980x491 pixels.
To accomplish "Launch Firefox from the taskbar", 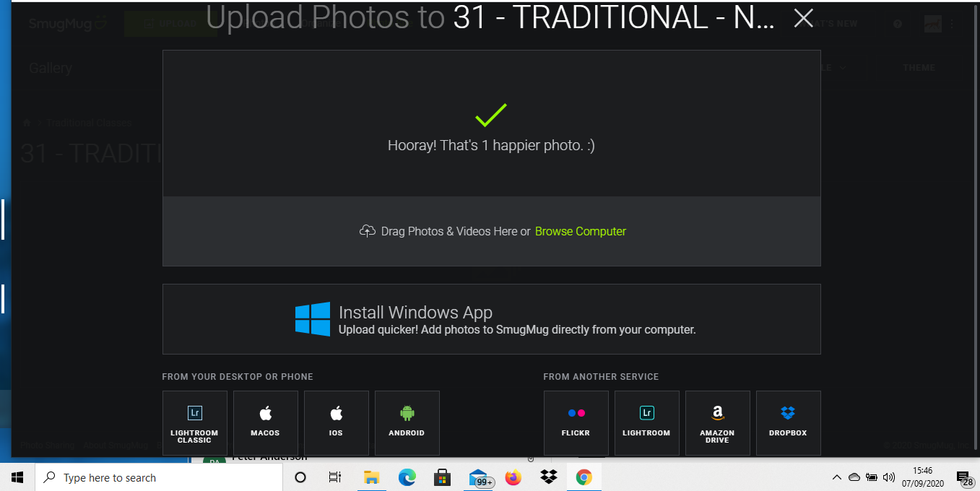I will click(x=513, y=477).
